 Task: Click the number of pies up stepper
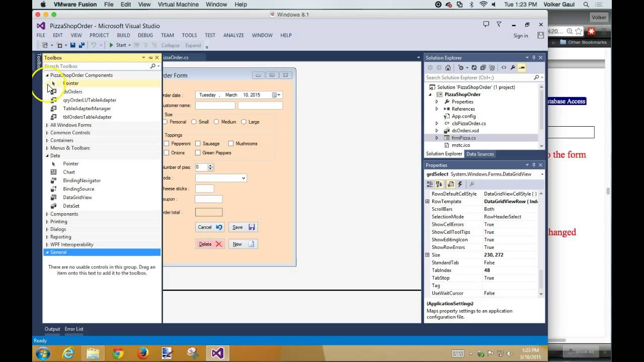pyautogui.click(x=210, y=165)
